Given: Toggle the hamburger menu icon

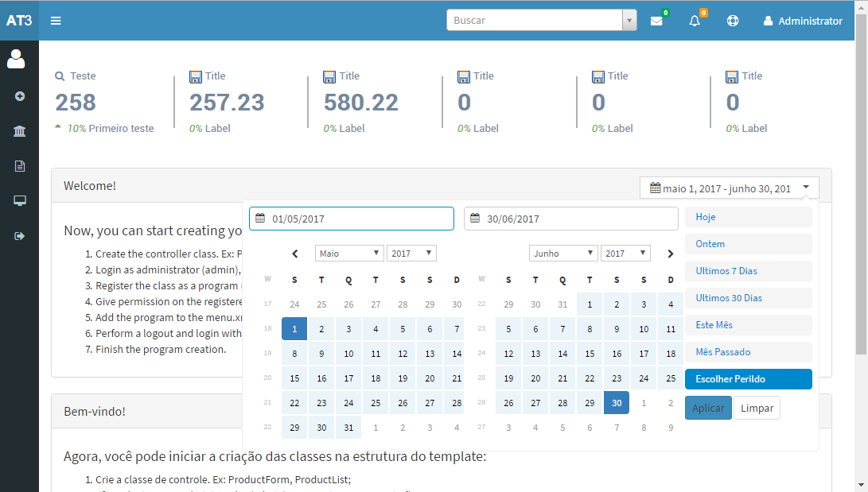Looking at the screenshot, I should pyautogui.click(x=55, y=21).
